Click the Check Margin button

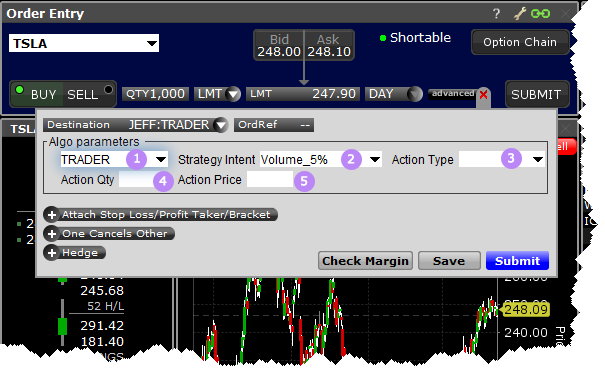[x=365, y=261]
